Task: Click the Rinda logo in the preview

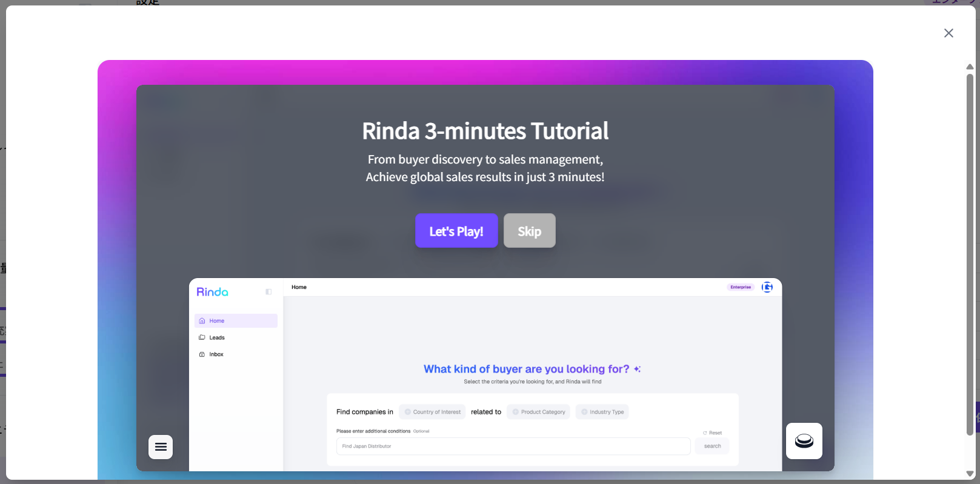Action: 213,292
